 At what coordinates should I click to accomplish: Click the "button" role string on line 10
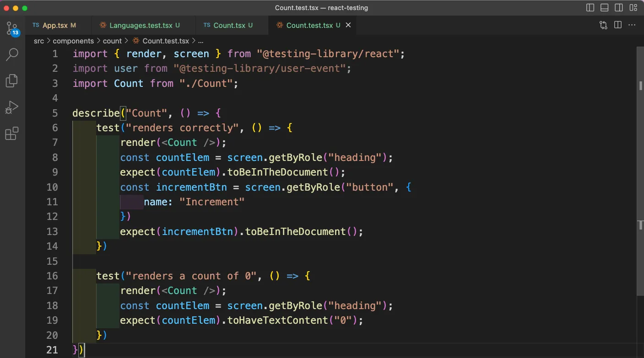(370, 187)
